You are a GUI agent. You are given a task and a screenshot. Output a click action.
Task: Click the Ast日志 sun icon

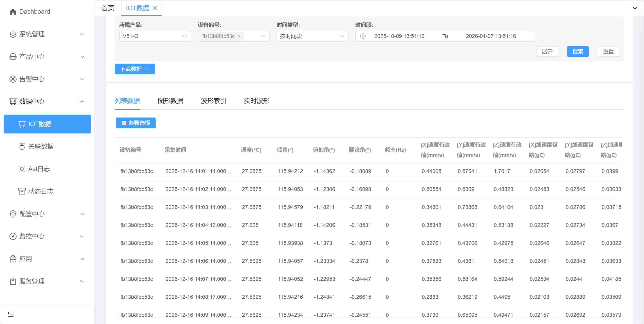tap(22, 169)
